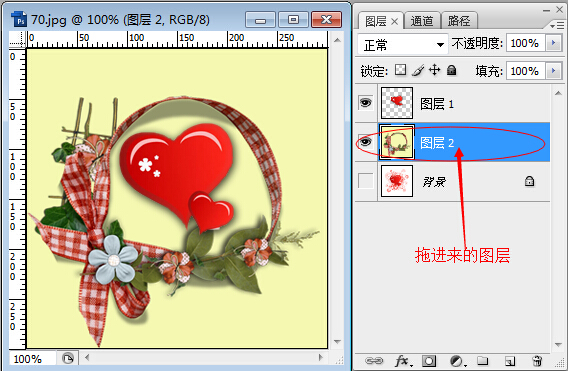This screenshot has height=371, width=568.
Task: Select layer named 图层 1
Action: 437,104
